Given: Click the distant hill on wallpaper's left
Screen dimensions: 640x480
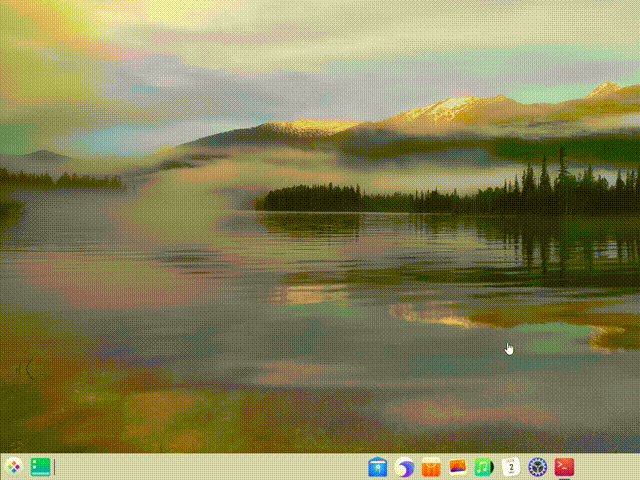Looking at the screenshot, I should click(x=42, y=158).
